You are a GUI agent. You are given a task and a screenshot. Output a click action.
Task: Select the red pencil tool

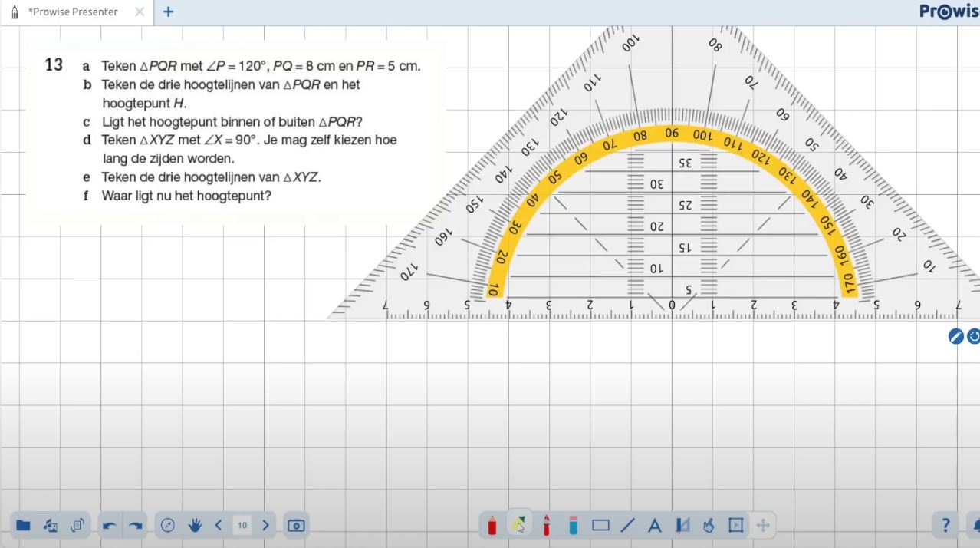point(492,526)
